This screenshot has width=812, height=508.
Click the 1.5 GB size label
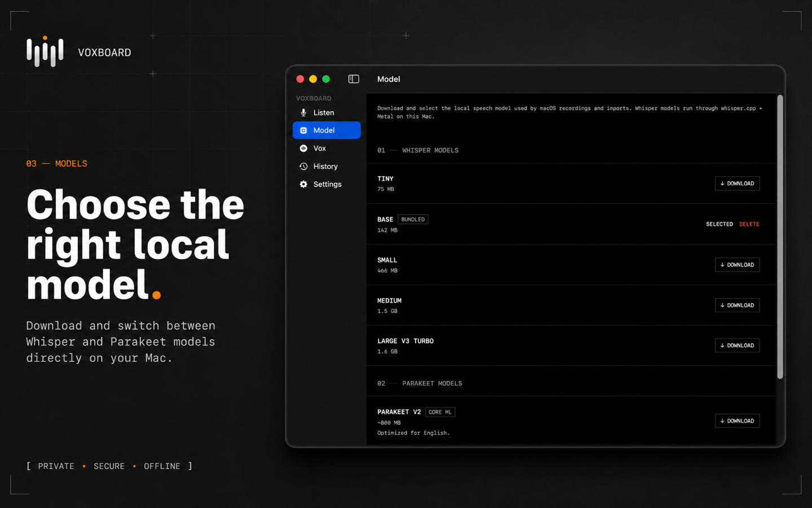point(387,311)
